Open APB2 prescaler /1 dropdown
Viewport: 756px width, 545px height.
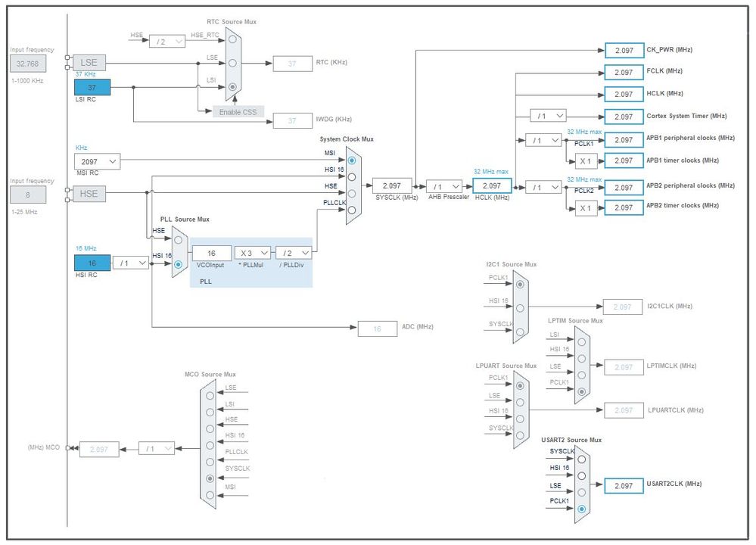tap(543, 187)
